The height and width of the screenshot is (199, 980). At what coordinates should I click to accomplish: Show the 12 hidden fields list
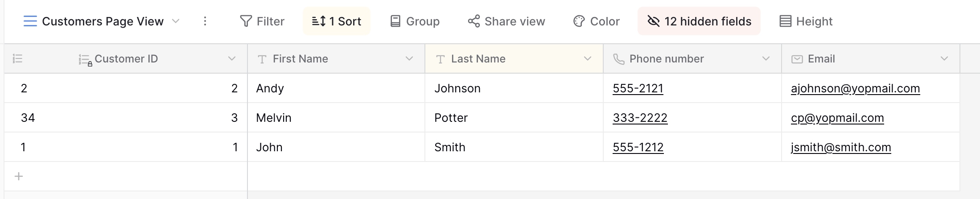(699, 21)
